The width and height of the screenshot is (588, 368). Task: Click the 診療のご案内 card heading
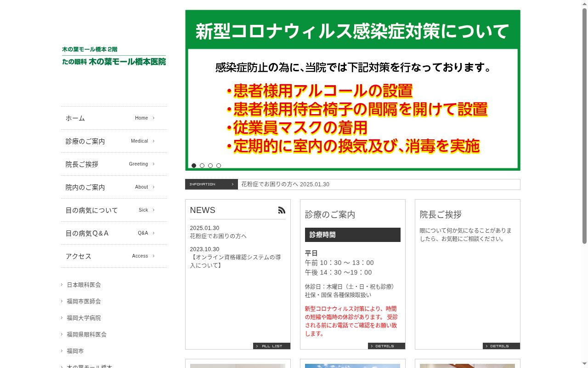[330, 215]
